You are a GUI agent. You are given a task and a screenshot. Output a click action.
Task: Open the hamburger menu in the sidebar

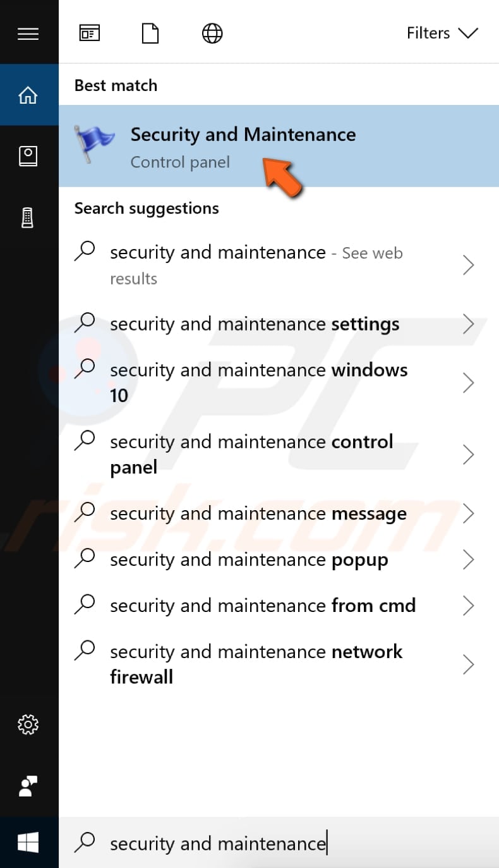[x=28, y=33]
